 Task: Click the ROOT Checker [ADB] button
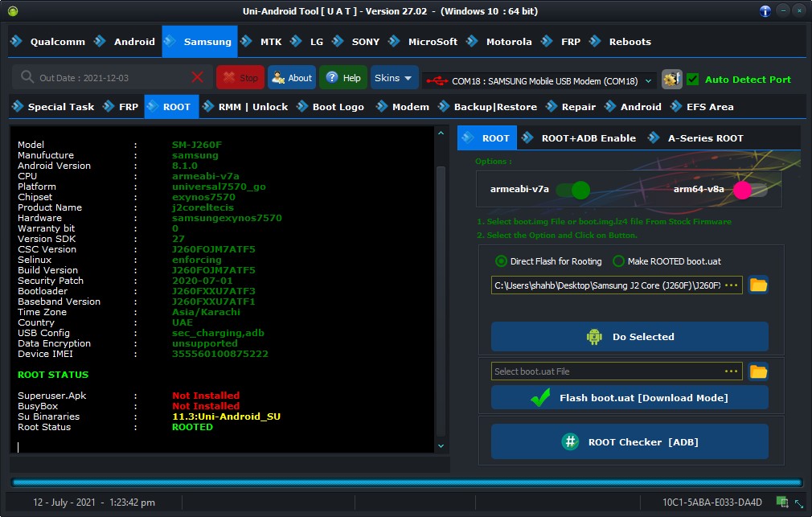click(630, 442)
